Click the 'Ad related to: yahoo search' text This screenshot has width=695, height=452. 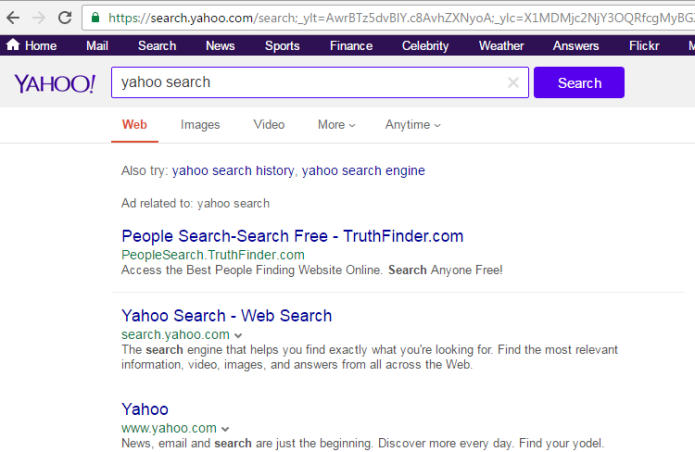coord(195,203)
